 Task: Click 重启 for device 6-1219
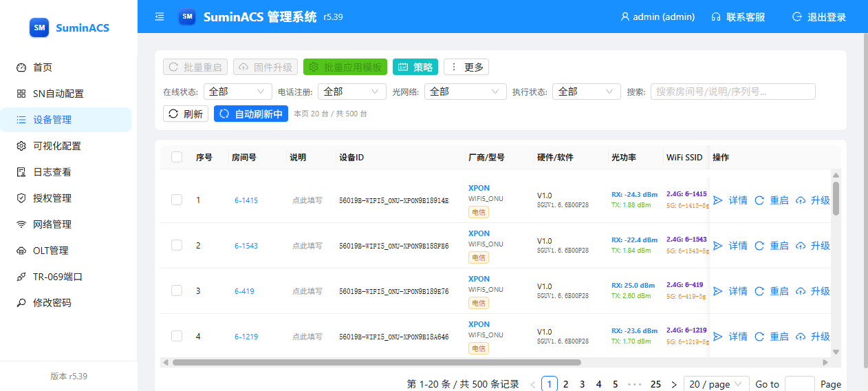772,337
